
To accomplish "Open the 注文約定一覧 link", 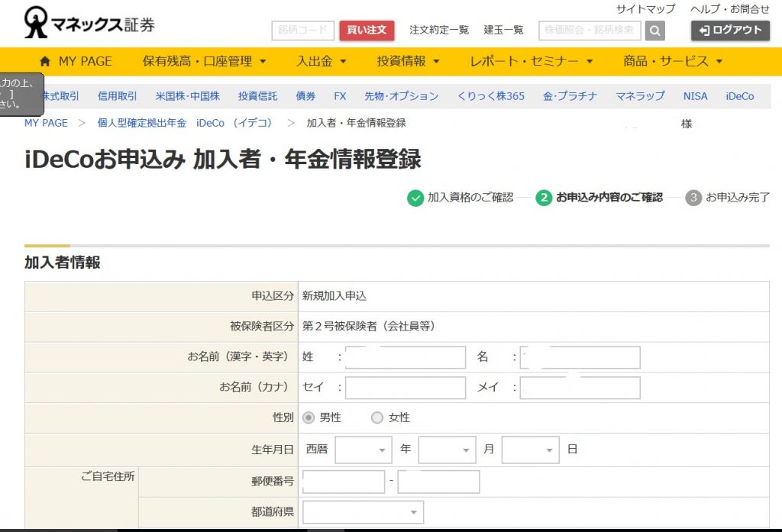I will pyautogui.click(x=439, y=31).
